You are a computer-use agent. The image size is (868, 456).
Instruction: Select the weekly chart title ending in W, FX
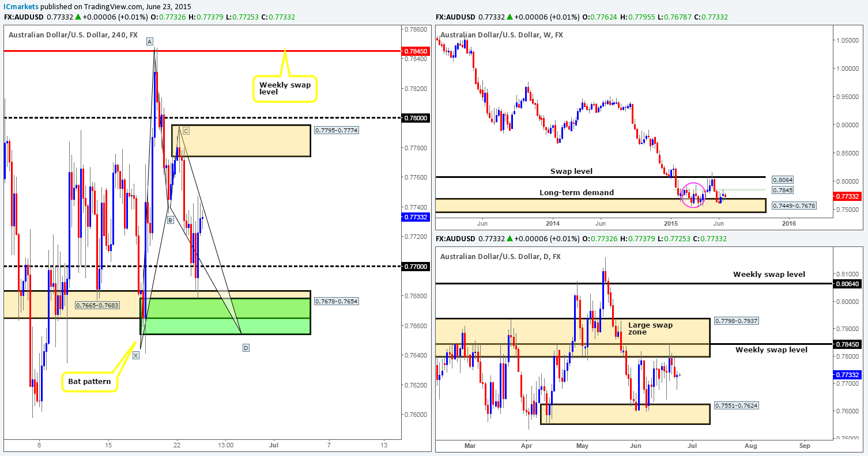pos(501,35)
